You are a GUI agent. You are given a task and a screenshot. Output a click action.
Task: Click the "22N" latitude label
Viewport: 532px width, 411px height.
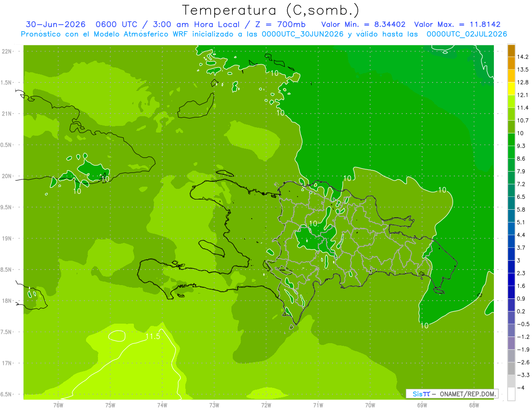[7, 51]
